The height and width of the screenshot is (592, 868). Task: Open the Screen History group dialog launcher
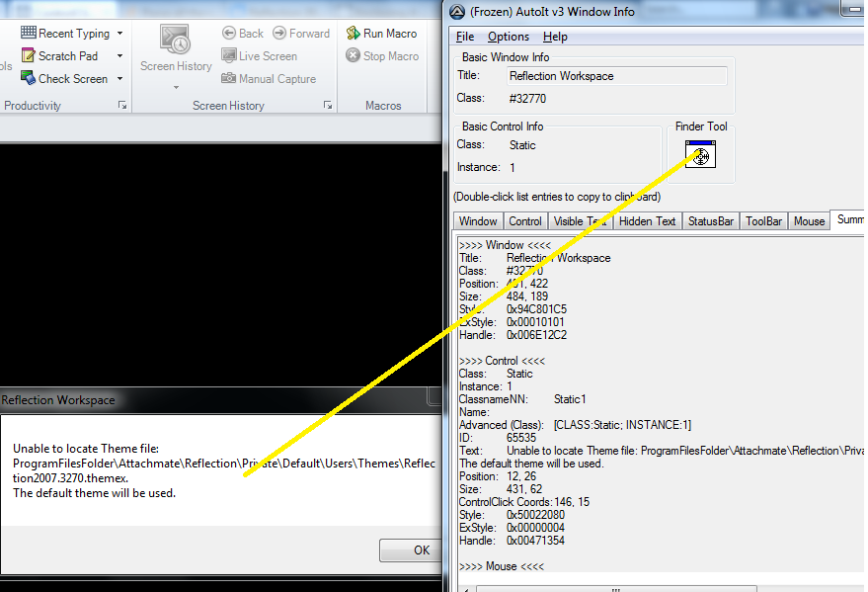[328, 105]
